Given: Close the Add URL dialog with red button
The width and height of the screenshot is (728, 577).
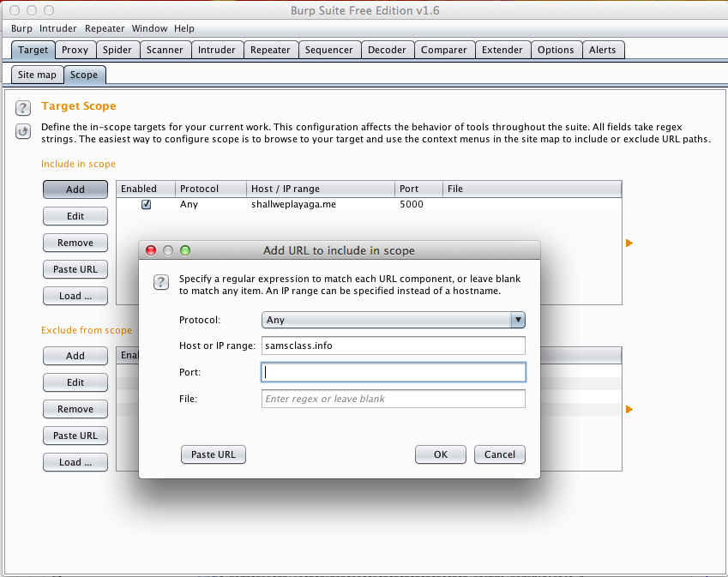Looking at the screenshot, I should tap(151, 250).
